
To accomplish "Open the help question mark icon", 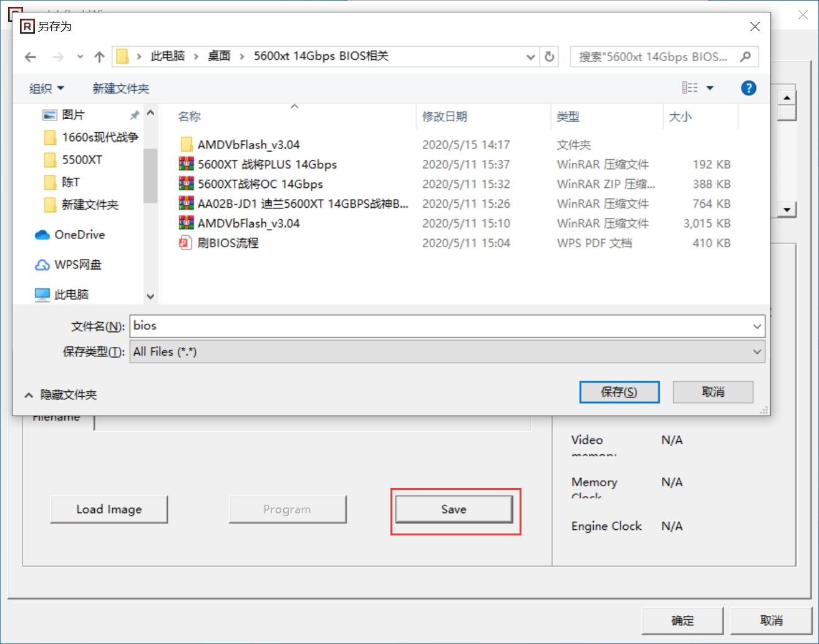I will 748,88.
